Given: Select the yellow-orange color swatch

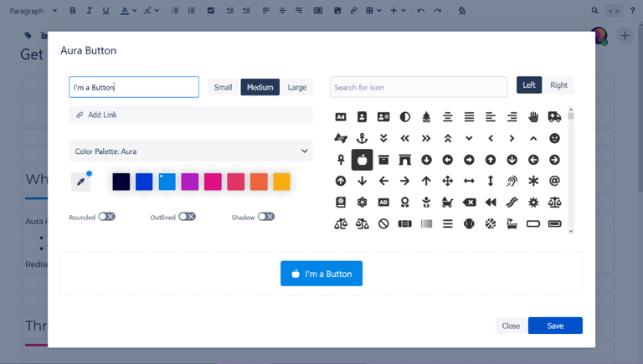Looking at the screenshot, I should [281, 182].
